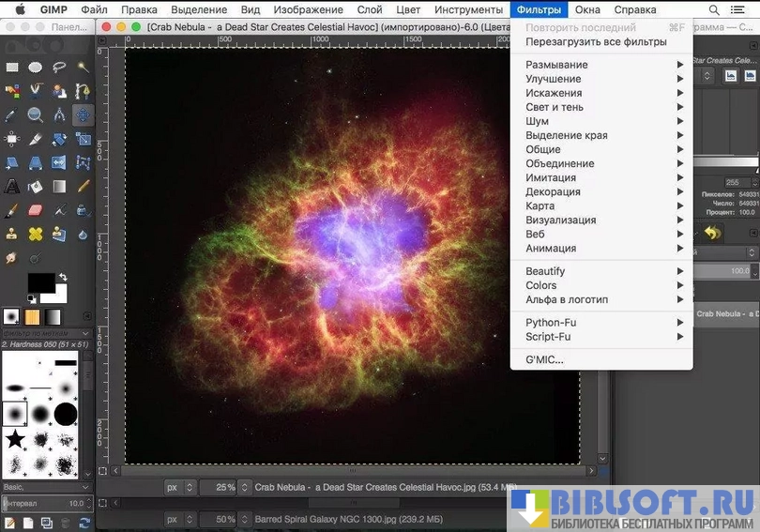
Task: Pick the Paintbrush tool
Action: point(12,210)
